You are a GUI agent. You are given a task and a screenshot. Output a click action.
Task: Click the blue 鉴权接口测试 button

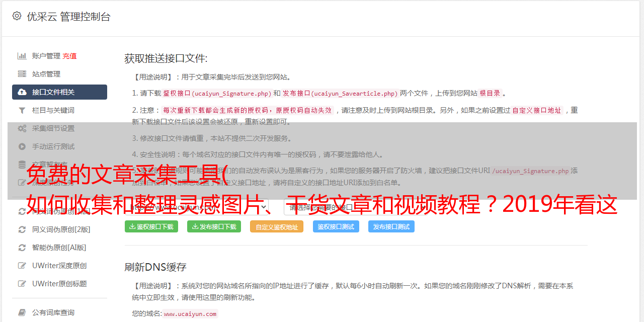tap(336, 226)
